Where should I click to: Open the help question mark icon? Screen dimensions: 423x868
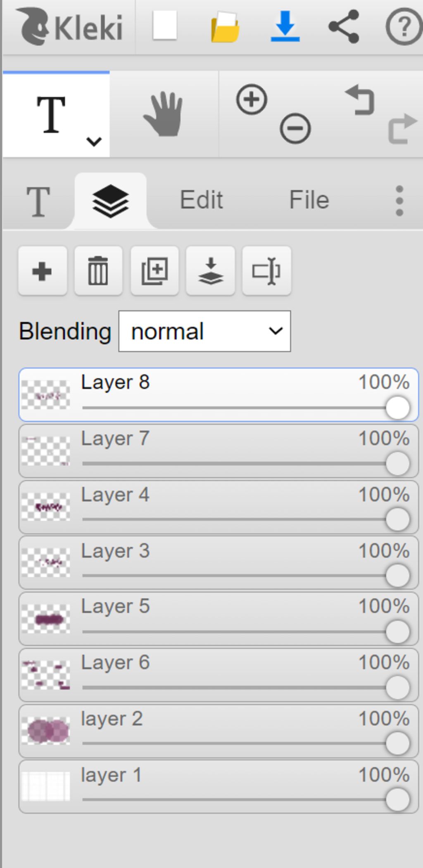click(404, 27)
